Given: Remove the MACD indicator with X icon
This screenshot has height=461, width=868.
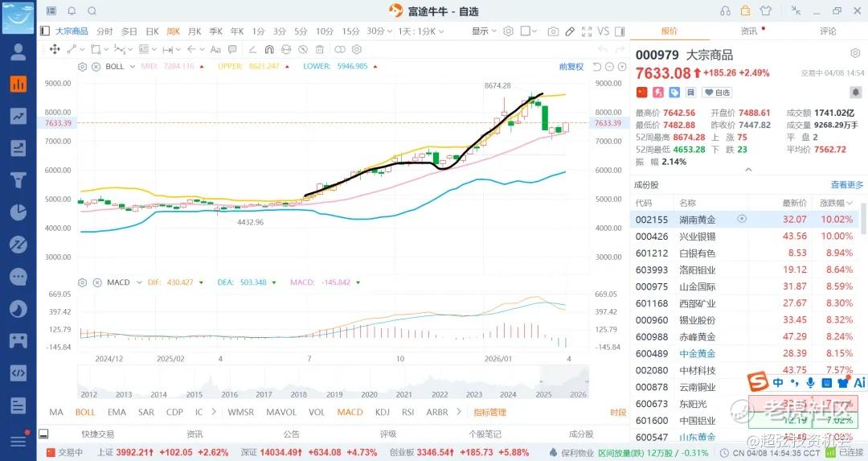Looking at the screenshot, I should [97, 282].
